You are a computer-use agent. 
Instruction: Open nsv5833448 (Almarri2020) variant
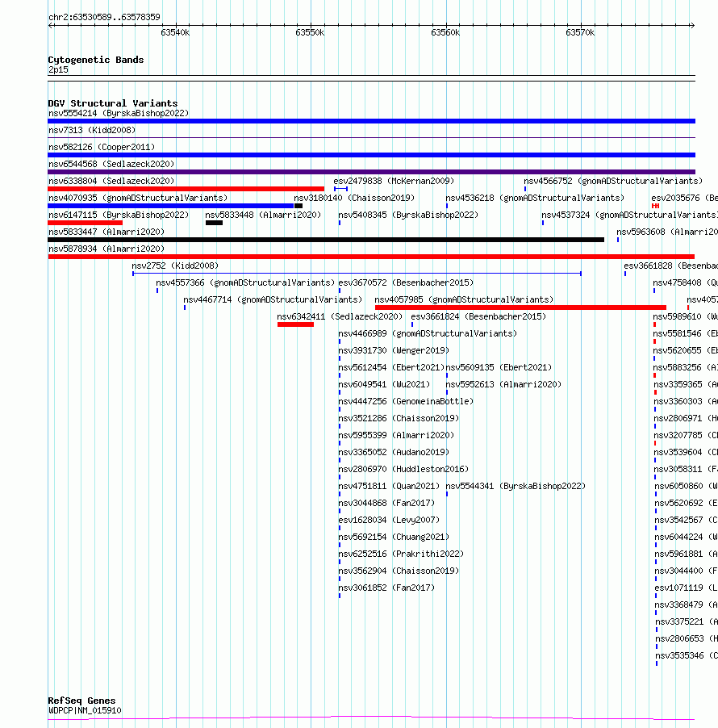point(263,215)
